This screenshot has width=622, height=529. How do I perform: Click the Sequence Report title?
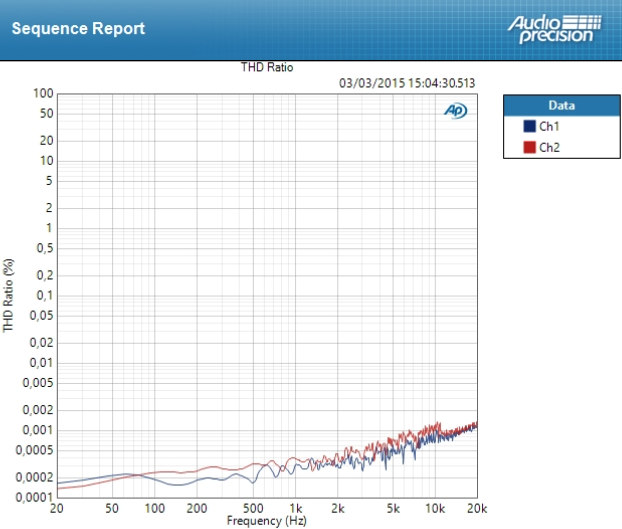pyautogui.click(x=78, y=28)
